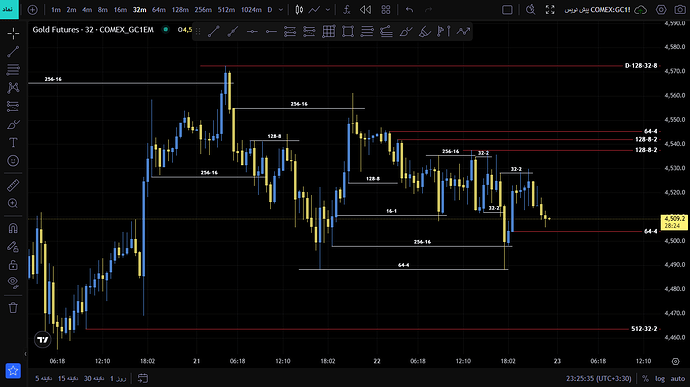Click the plus compare symbol icon
This screenshot has width=690, height=387.
(x=32, y=10)
